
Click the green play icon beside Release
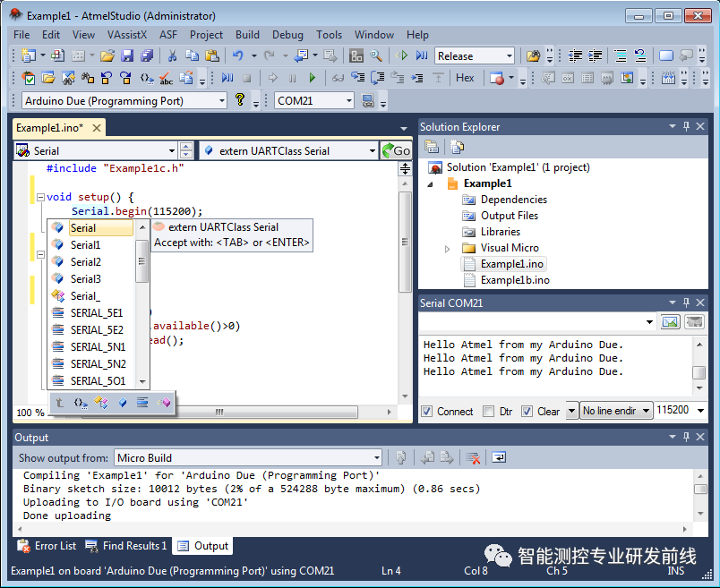(x=402, y=56)
